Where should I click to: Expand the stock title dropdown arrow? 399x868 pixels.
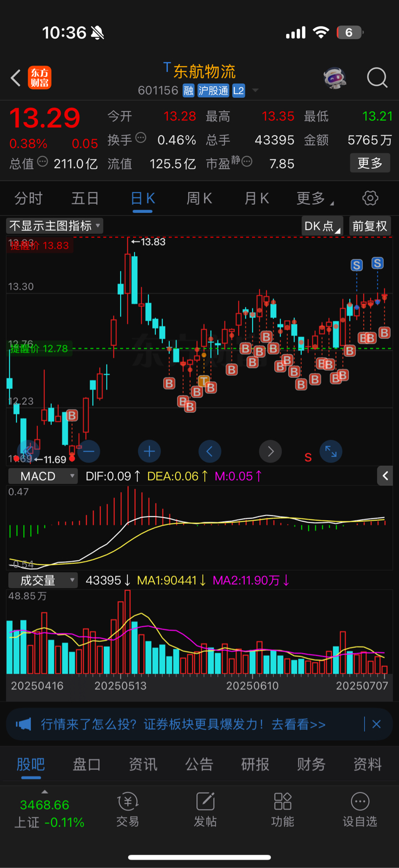(255, 90)
